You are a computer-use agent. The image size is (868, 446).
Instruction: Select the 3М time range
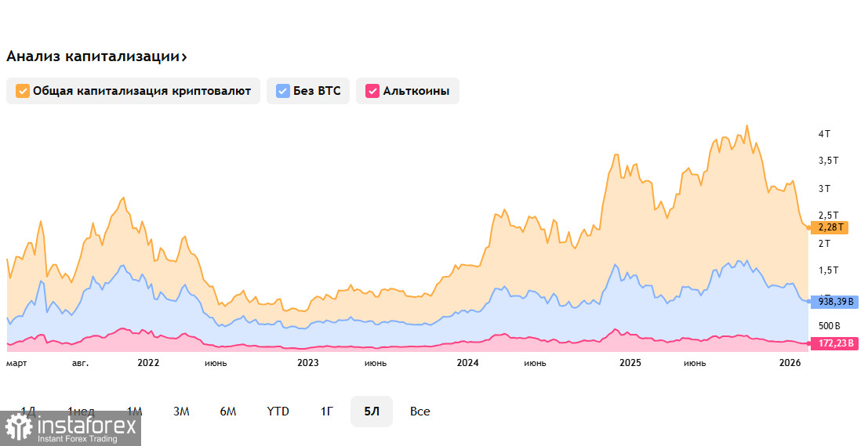[x=181, y=412]
